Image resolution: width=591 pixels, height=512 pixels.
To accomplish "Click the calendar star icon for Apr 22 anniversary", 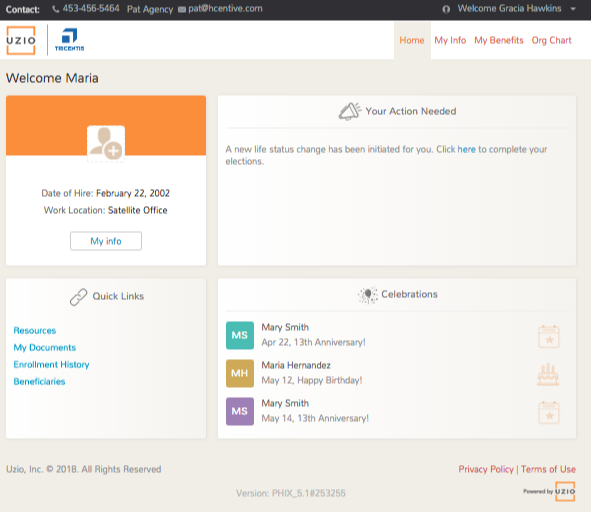I will coord(549,337).
